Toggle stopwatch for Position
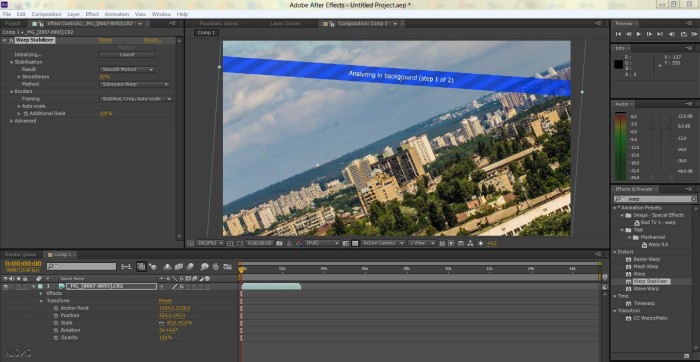Viewport: 700px width, 362px height. [x=56, y=316]
